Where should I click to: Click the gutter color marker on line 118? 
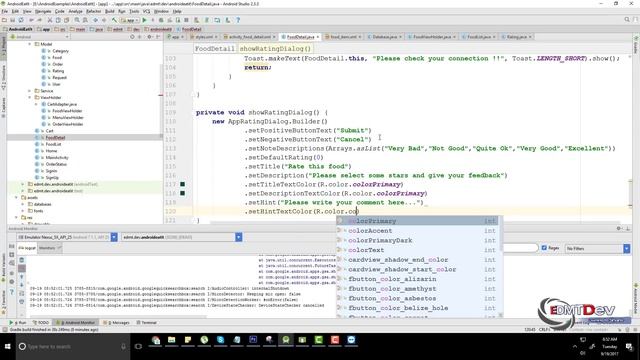pos(182,193)
